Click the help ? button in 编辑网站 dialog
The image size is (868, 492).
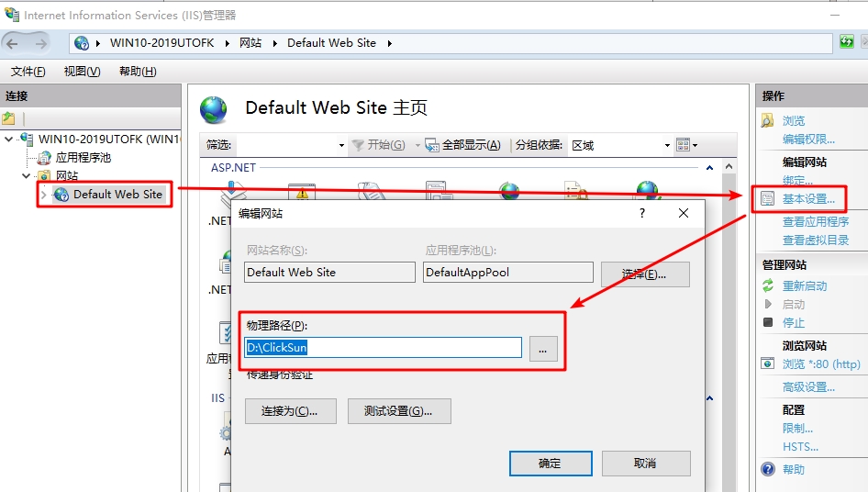(642, 213)
